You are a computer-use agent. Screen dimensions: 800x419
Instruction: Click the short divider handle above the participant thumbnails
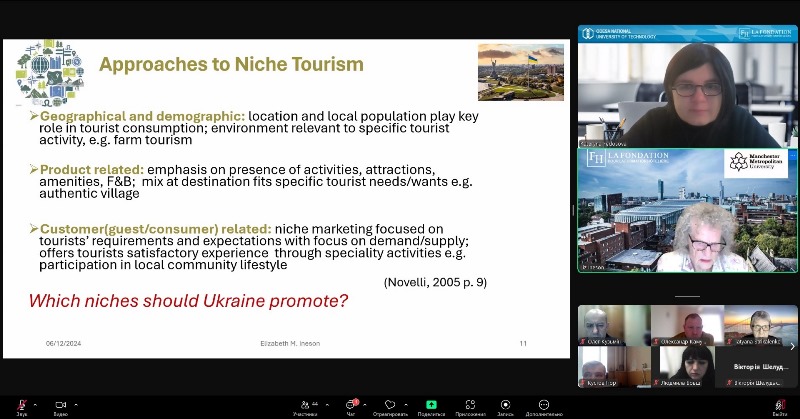pos(687,296)
